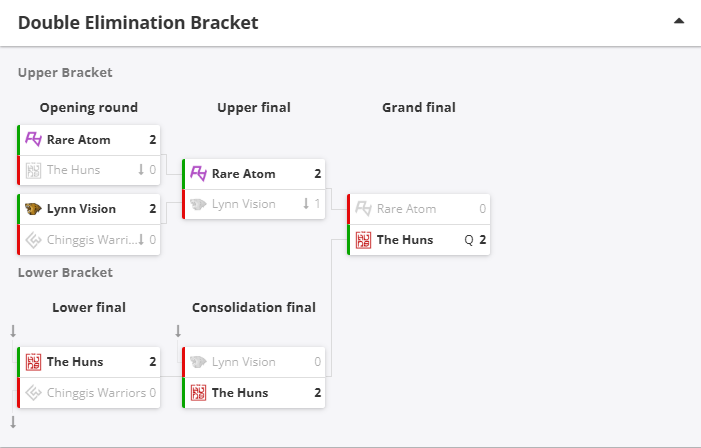
Task: Click Rare Atom logo in opening round
Action: tap(34, 140)
